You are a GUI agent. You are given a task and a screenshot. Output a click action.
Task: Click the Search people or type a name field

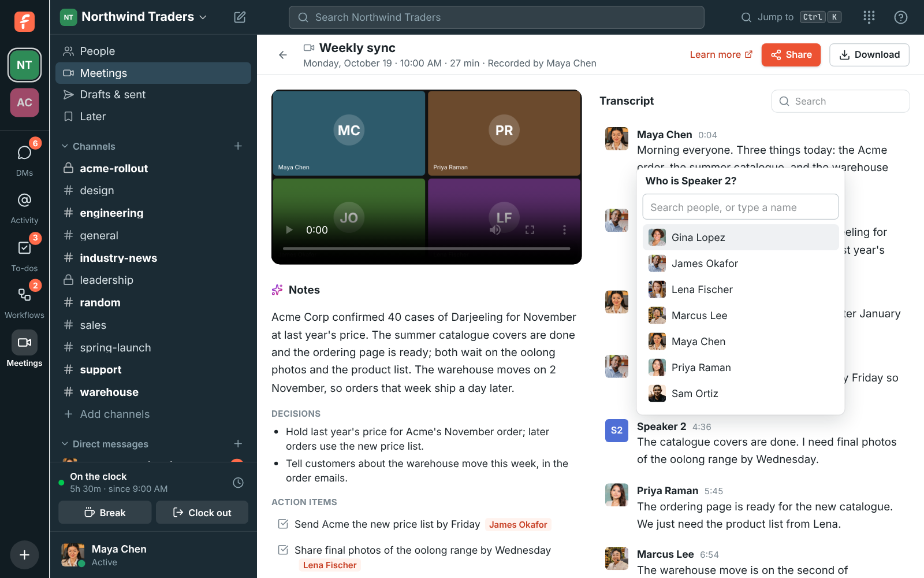coord(740,207)
